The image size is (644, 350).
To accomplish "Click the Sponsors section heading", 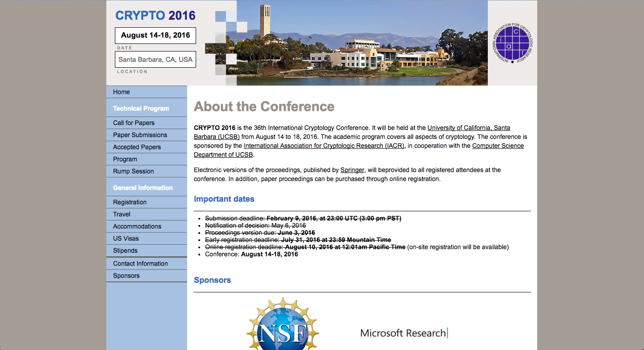I will [x=212, y=280].
